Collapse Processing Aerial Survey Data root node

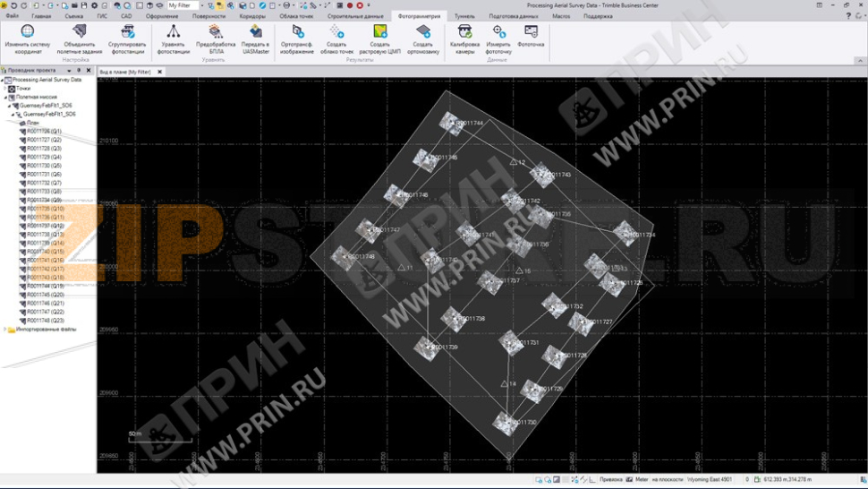pyautogui.click(x=2, y=80)
